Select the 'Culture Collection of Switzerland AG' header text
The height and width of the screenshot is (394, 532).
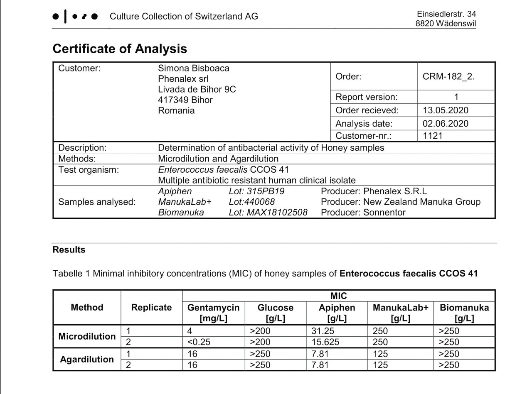click(184, 17)
